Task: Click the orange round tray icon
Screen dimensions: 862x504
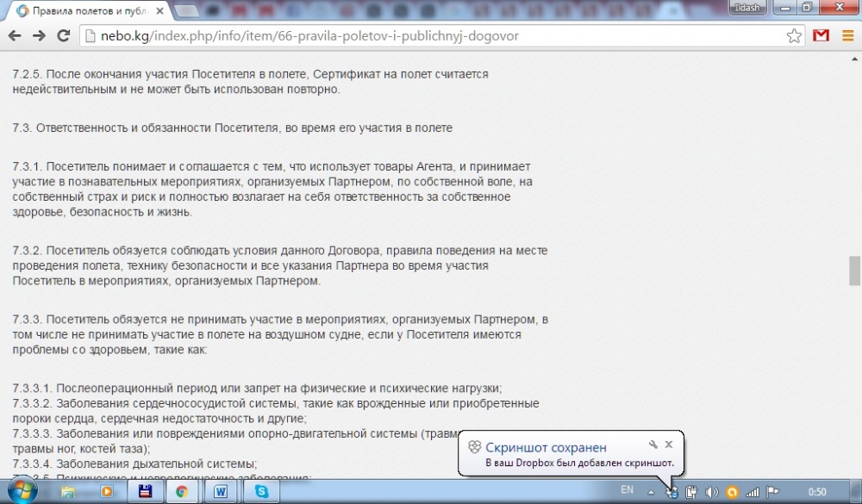Action: pos(732,492)
